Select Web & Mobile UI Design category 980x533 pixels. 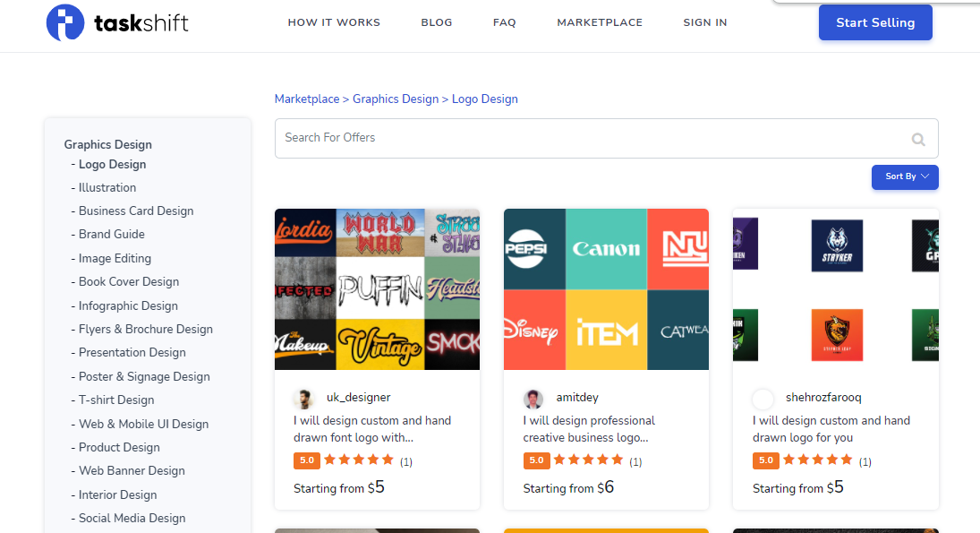coord(143,424)
